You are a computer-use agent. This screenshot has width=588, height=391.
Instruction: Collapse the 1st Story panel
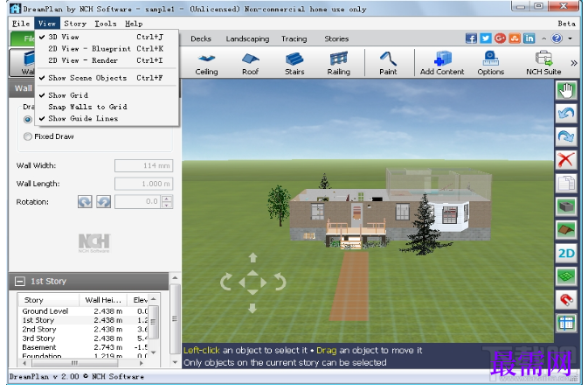(20, 281)
